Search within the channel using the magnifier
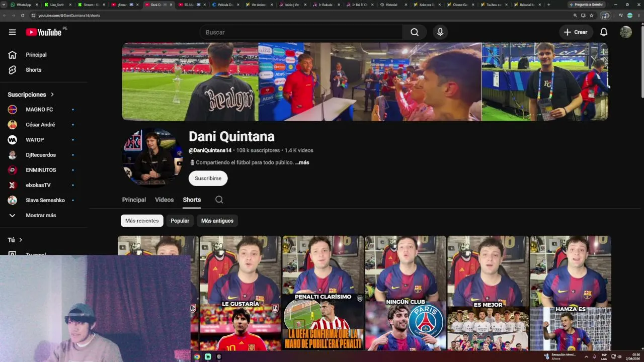The image size is (644, 362). [219, 200]
